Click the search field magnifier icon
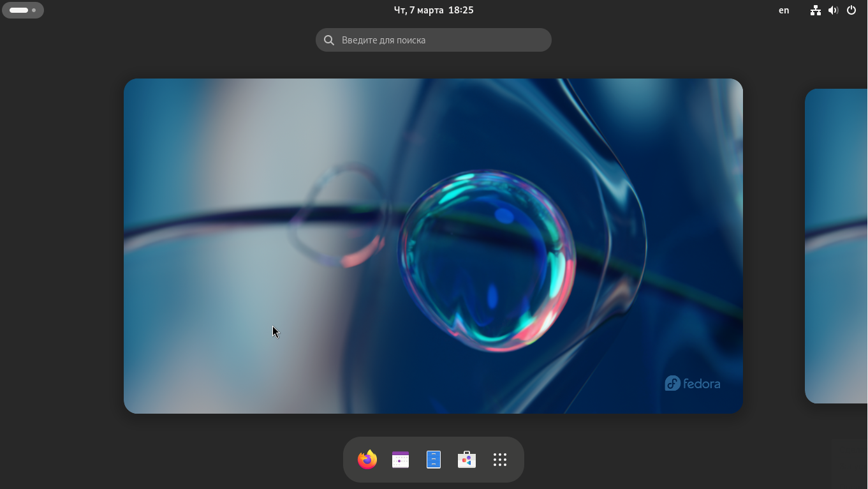This screenshot has width=868, height=489. (329, 40)
